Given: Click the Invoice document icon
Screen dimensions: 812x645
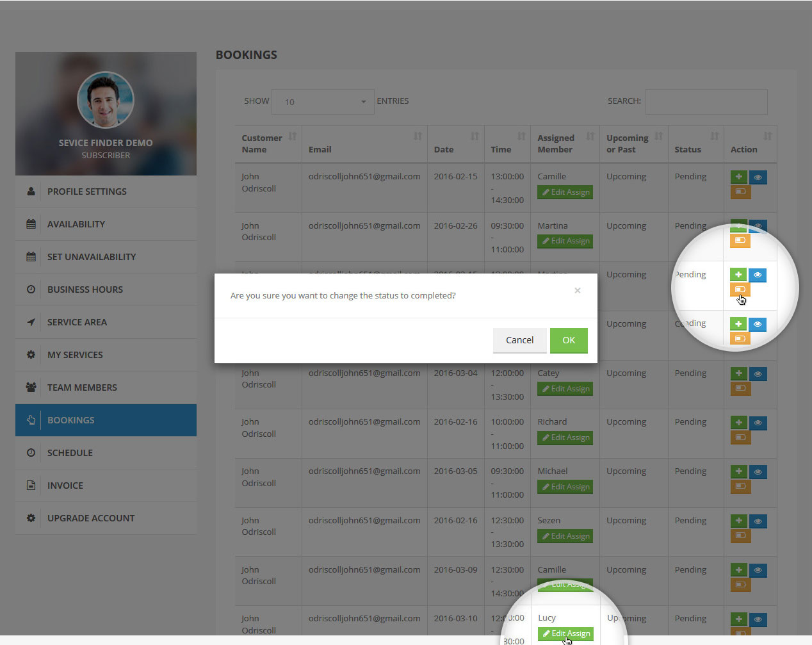Looking at the screenshot, I should click(31, 486).
